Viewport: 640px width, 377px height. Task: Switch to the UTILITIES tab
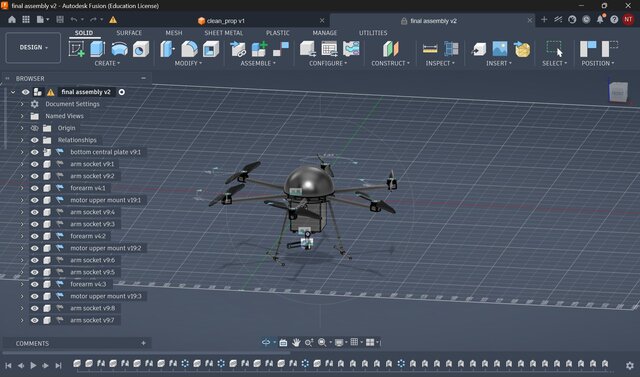373,33
